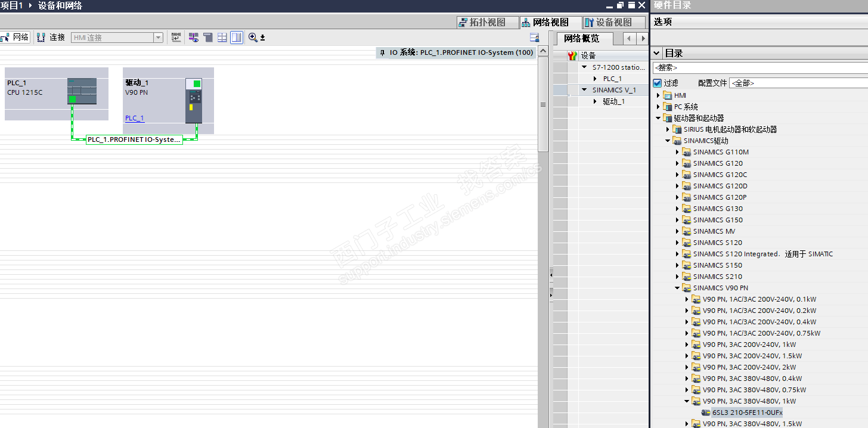
Task: Toggle the 过滤 filter checkbox
Action: point(657,83)
